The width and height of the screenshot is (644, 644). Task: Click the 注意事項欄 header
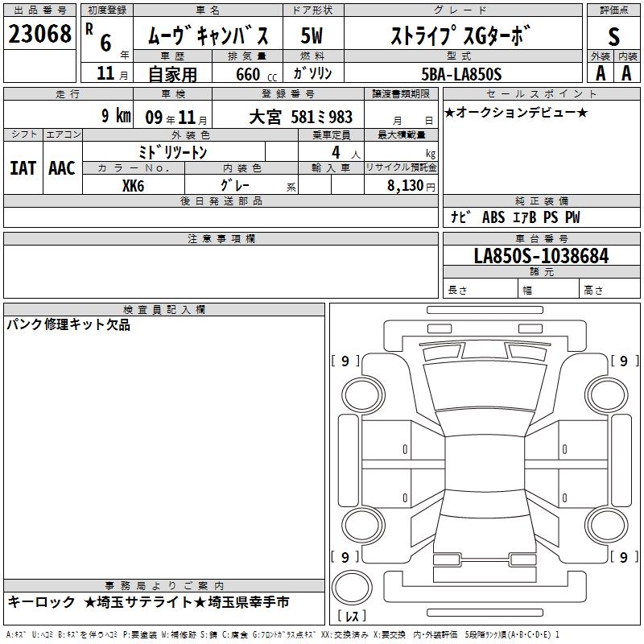(221, 238)
